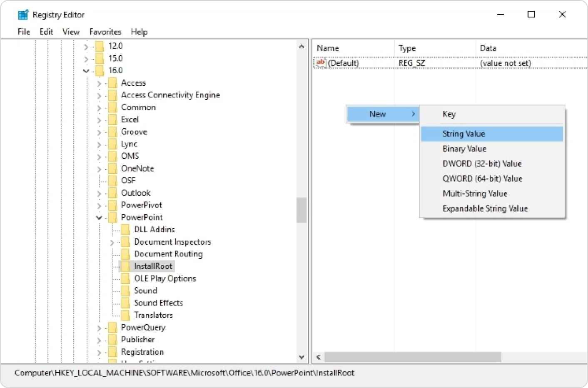Click the Registration folder icon
588x388 pixels.
pyautogui.click(x=112, y=352)
